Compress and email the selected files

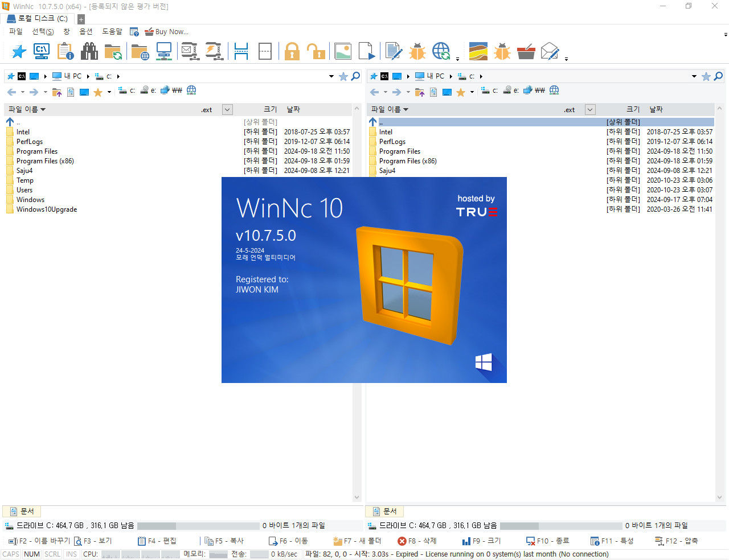(190, 52)
